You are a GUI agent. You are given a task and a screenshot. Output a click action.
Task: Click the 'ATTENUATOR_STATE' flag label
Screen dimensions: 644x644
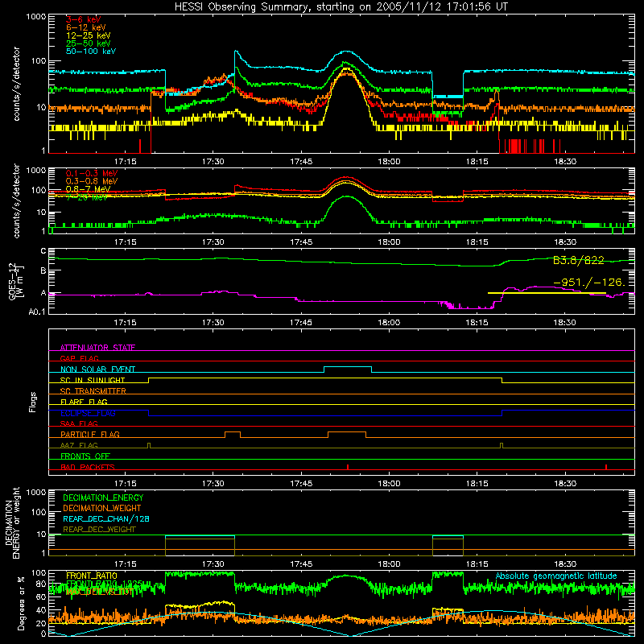(97, 347)
